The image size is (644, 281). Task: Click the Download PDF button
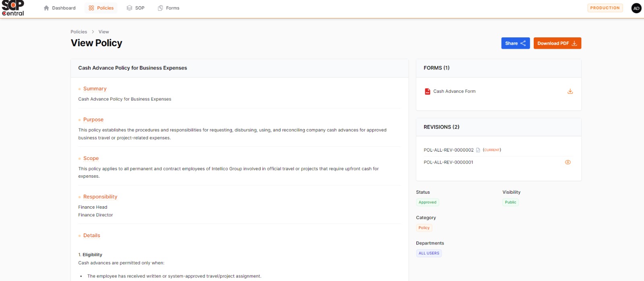point(557,43)
